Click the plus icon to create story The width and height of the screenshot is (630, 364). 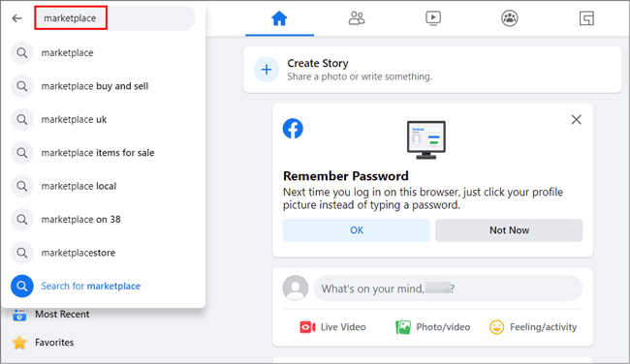(267, 70)
